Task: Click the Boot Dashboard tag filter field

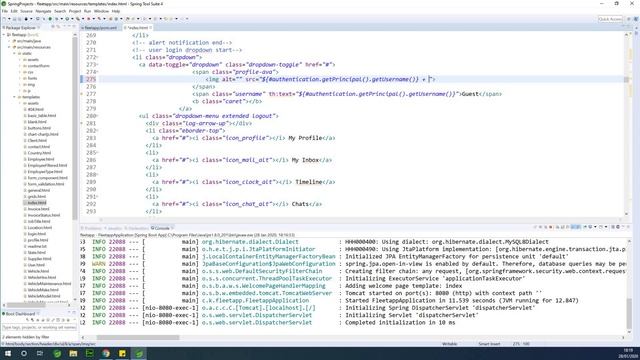Action: (x=39, y=327)
